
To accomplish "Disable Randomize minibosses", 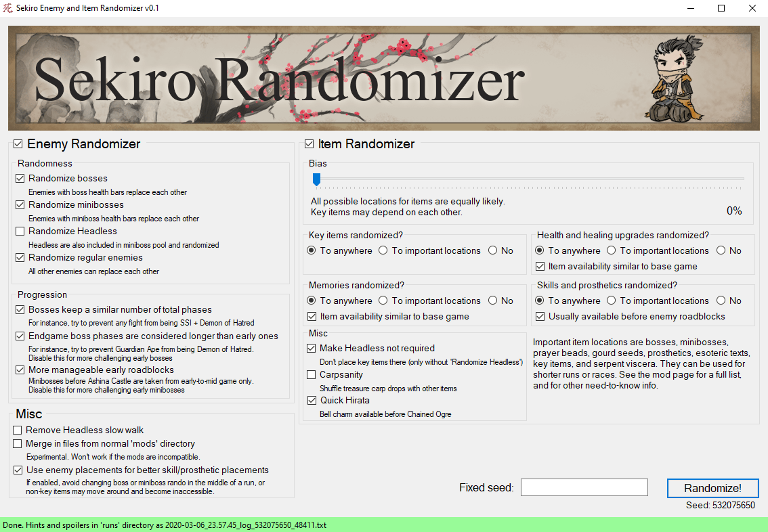I will 20,204.
